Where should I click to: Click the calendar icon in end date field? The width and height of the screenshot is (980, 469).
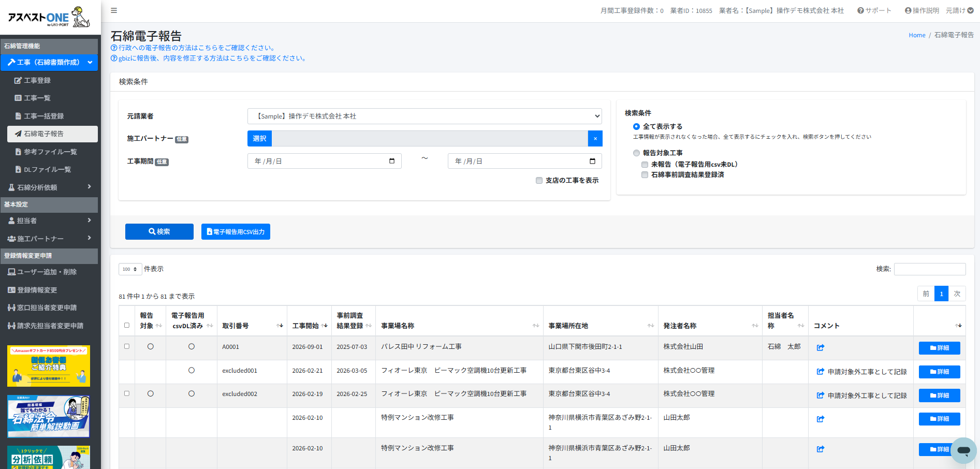592,161
